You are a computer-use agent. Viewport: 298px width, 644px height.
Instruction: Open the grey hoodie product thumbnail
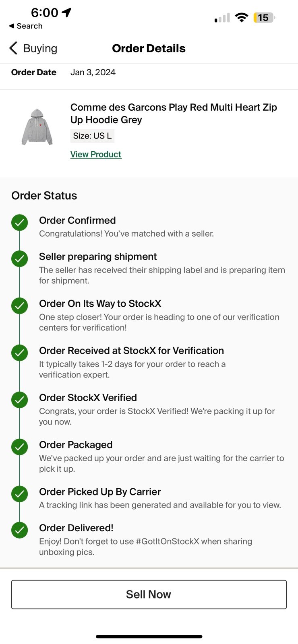(37, 127)
